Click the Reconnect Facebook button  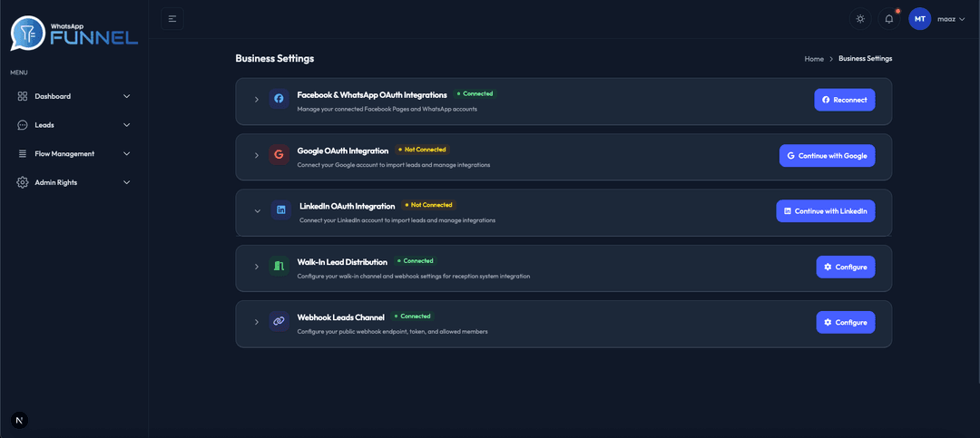coord(845,100)
